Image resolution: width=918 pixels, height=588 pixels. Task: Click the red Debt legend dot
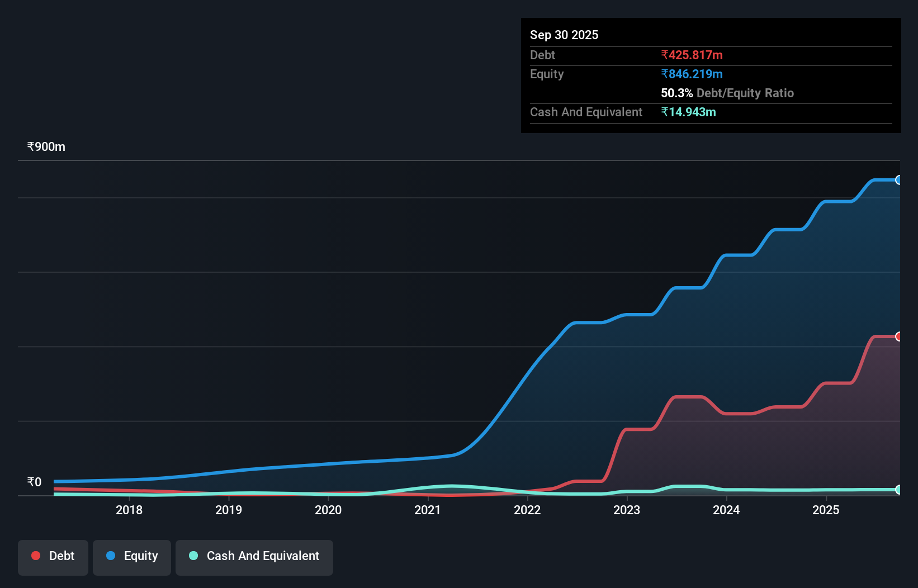point(35,556)
